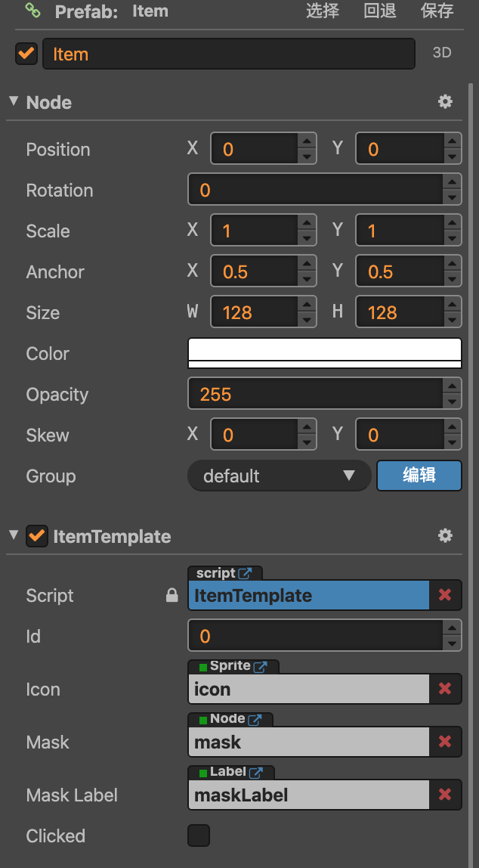Open the Group default dropdown

(x=279, y=476)
